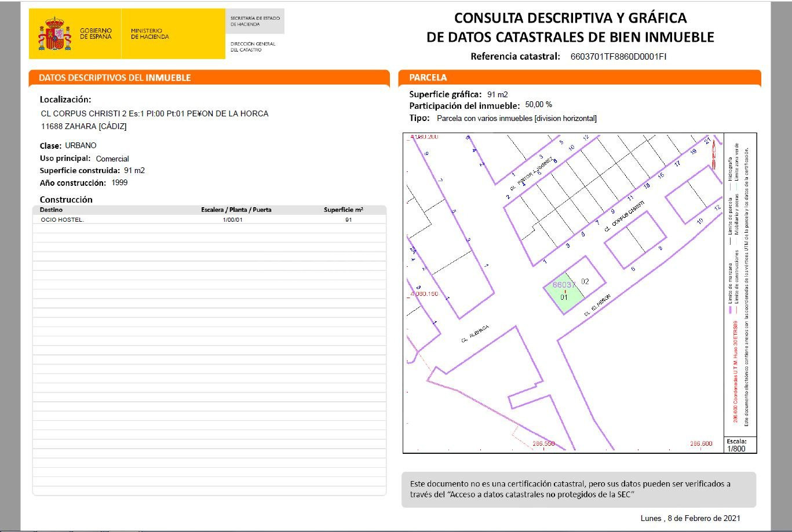Click the "Destino" column header
Screen dimensions: 792x532
(x=52, y=210)
